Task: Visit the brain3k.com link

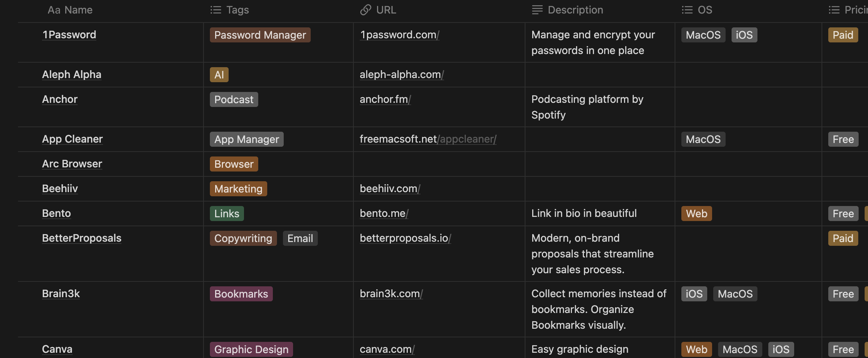Action: 391,293
